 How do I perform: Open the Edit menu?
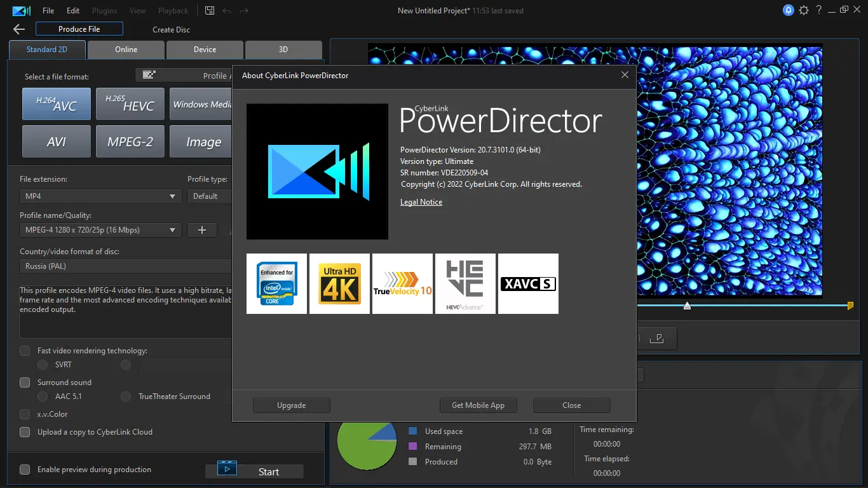73,11
